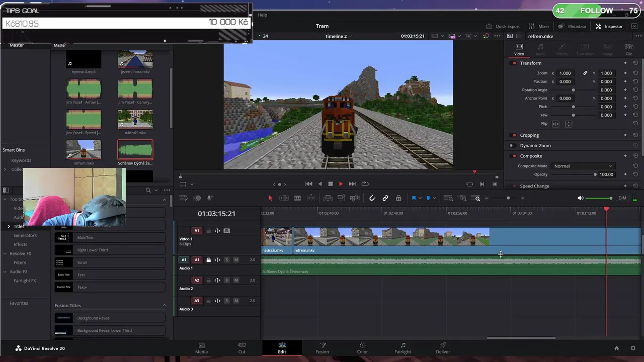The image size is (644, 362).
Task: Reset the Transform section arrow
Action: pos(635,63)
